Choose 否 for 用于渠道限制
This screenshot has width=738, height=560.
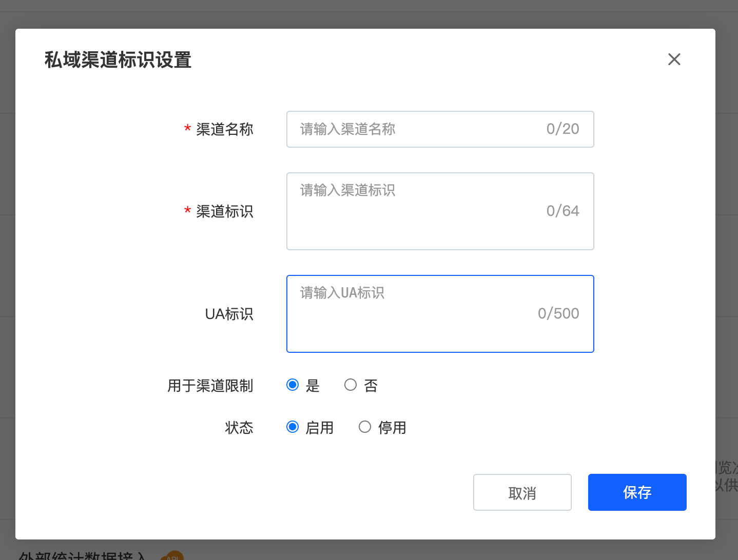tap(351, 385)
